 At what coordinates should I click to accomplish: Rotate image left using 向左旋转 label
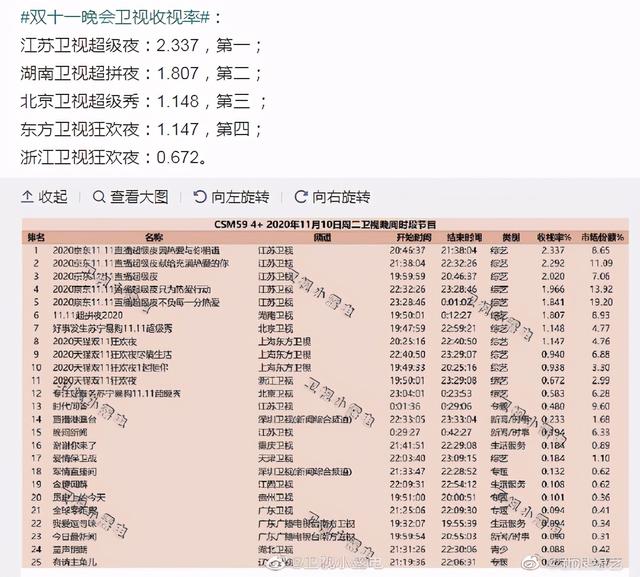click(x=240, y=197)
